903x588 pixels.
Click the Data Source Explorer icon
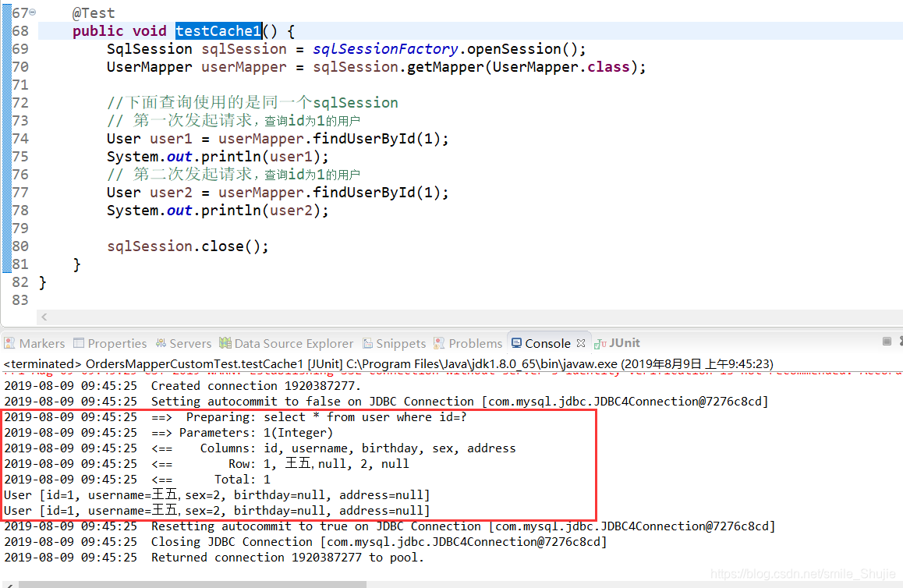[x=225, y=343]
